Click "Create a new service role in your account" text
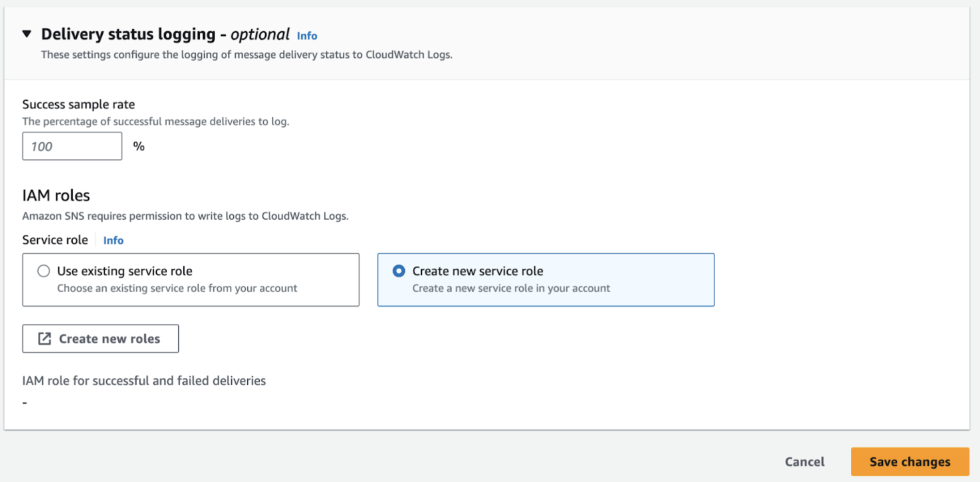Screen dimensions: 980x482 coord(511,288)
